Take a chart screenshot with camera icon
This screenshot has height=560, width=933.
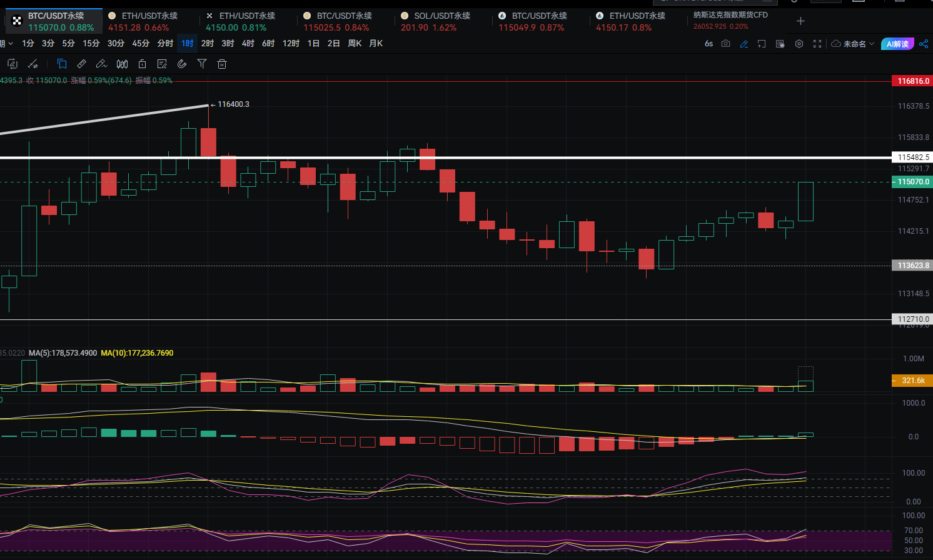pos(725,44)
